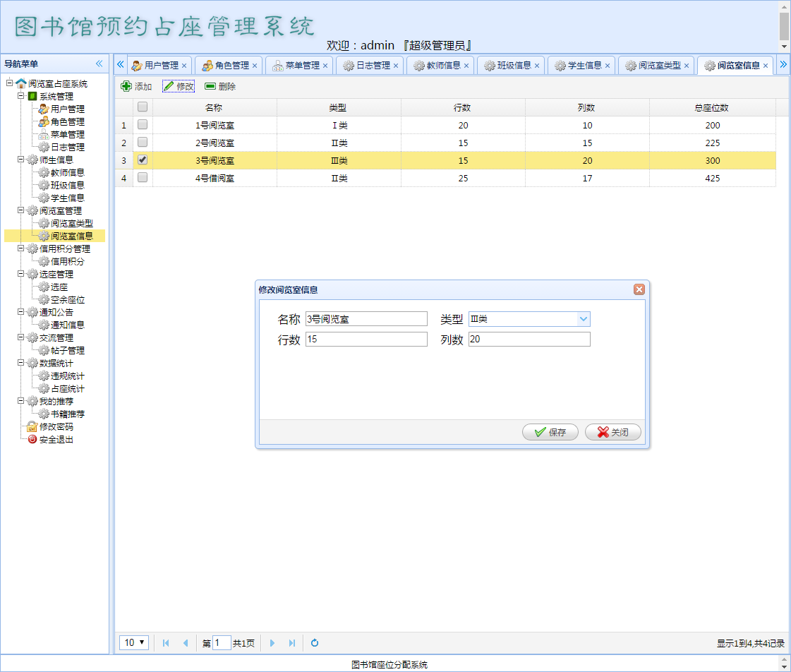Open the 类型 dropdown in dialog
This screenshot has height=672, width=791.
(584, 319)
